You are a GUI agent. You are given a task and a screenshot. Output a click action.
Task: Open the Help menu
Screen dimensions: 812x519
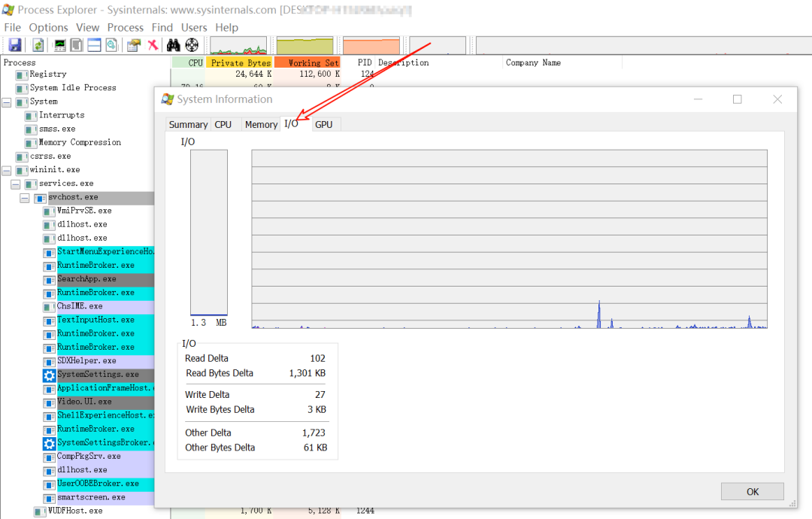tap(227, 27)
